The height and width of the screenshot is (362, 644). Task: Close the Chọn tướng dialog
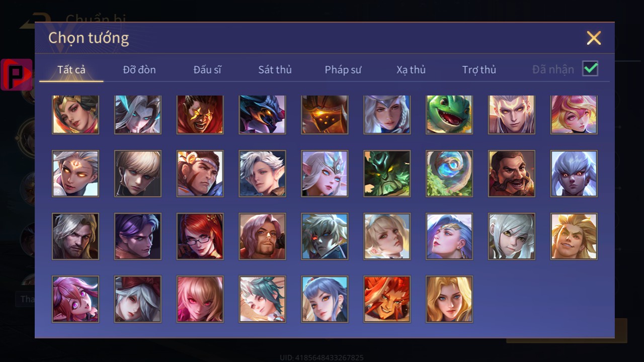594,38
